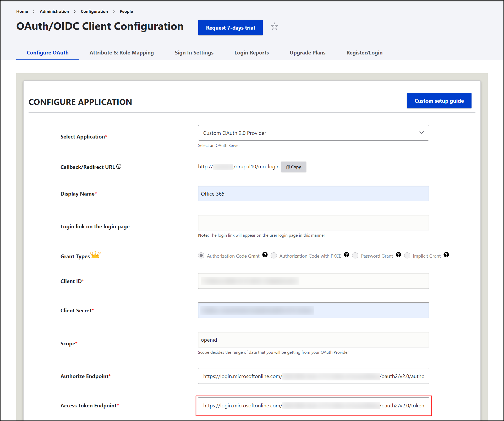Open the Sign In Settings tab
The width and height of the screenshot is (504, 421).
[194, 53]
